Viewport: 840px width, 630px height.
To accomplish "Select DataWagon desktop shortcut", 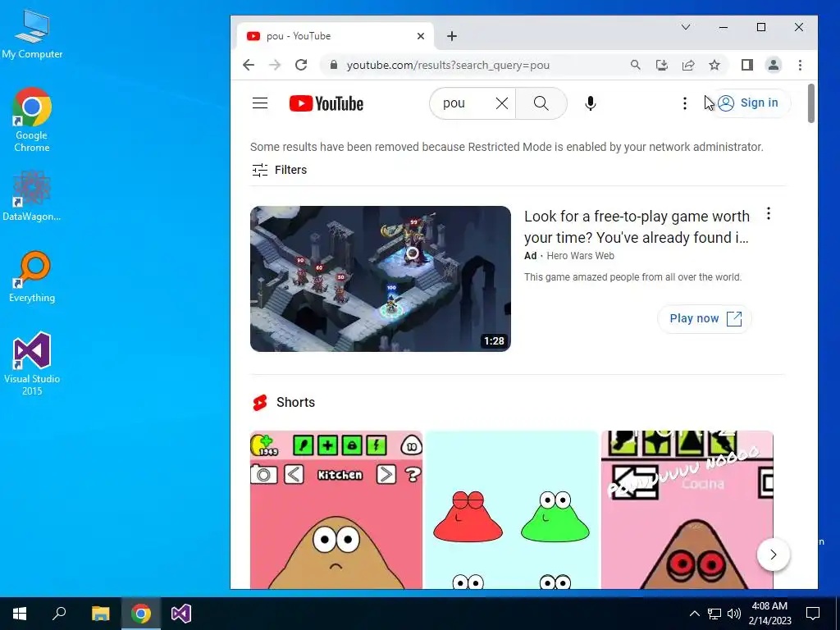I will tap(32, 196).
